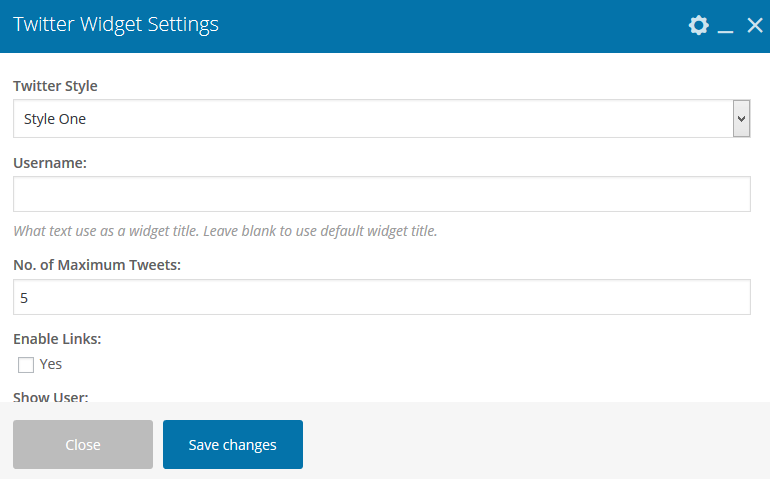The width and height of the screenshot is (770, 479).
Task: Click into the Maximum Tweets number field
Action: (x=381, y=297)
